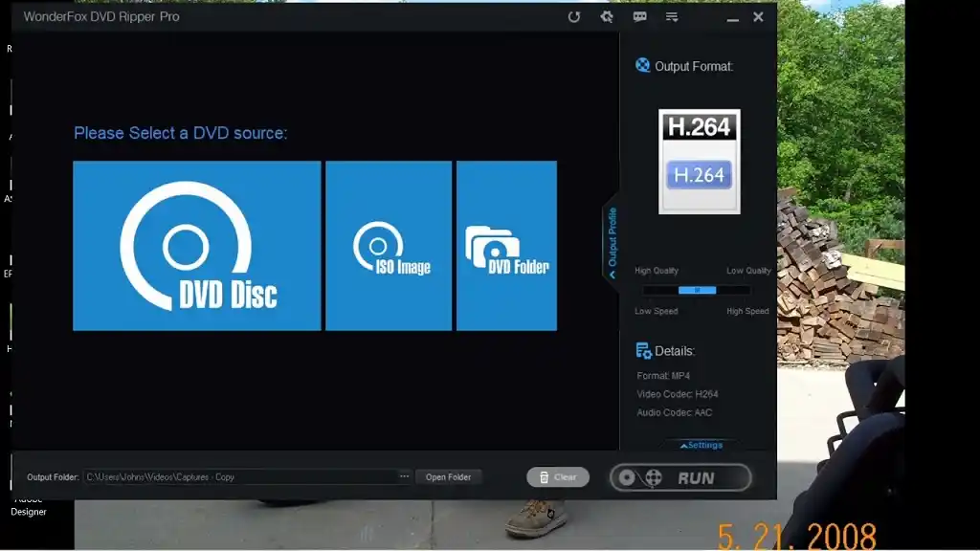Click the update/refresh icon in title bar
This screenshot has height=551, width=980.
pyautogui.click(x=574, y=16)
